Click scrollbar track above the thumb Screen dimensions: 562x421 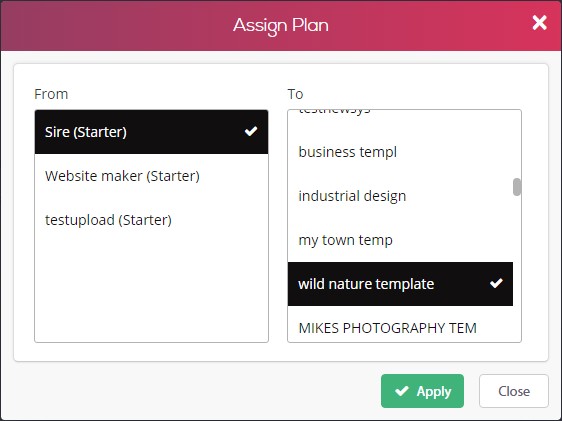click(x=517, y=143)
